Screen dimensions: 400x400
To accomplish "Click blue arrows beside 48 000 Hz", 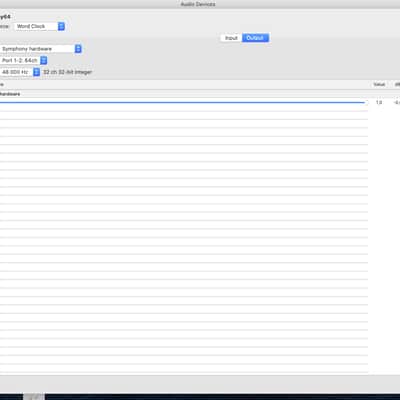I will click(36, 72).
